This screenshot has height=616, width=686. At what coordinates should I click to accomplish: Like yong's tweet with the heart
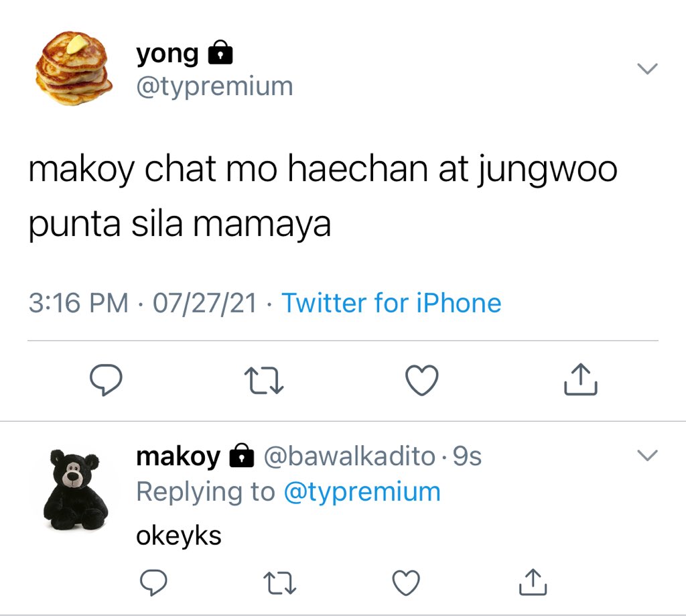coord(422,380)
